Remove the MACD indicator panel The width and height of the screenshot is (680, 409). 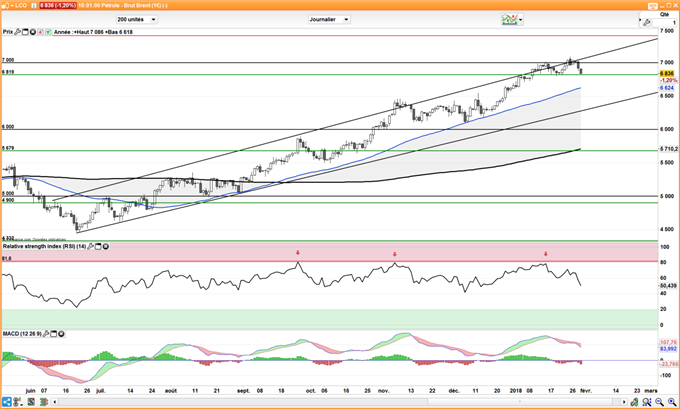[x=61, y=334]
